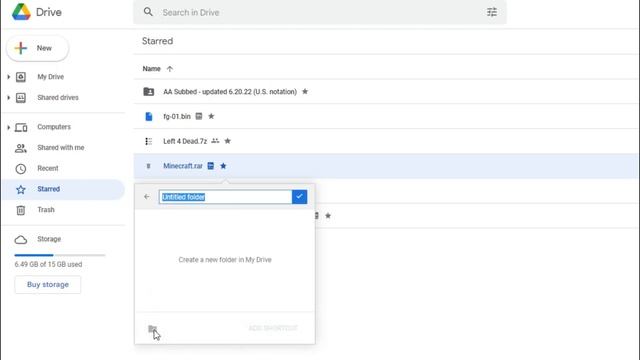Image resolution: width=640 pixels, height=360 pixels.
Task: Unstar the AA Subbed folder
Action: (305, 91)
